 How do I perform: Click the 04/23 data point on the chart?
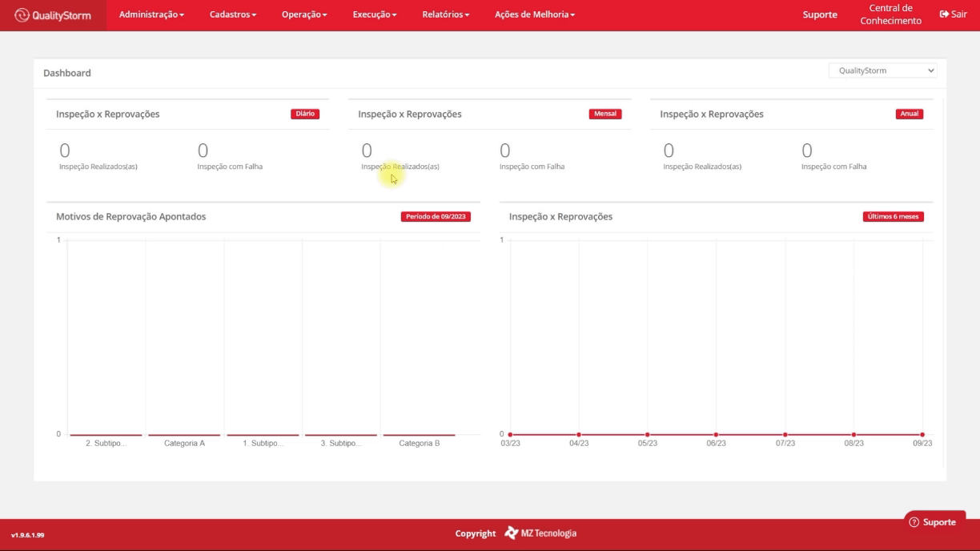point(579,435)
